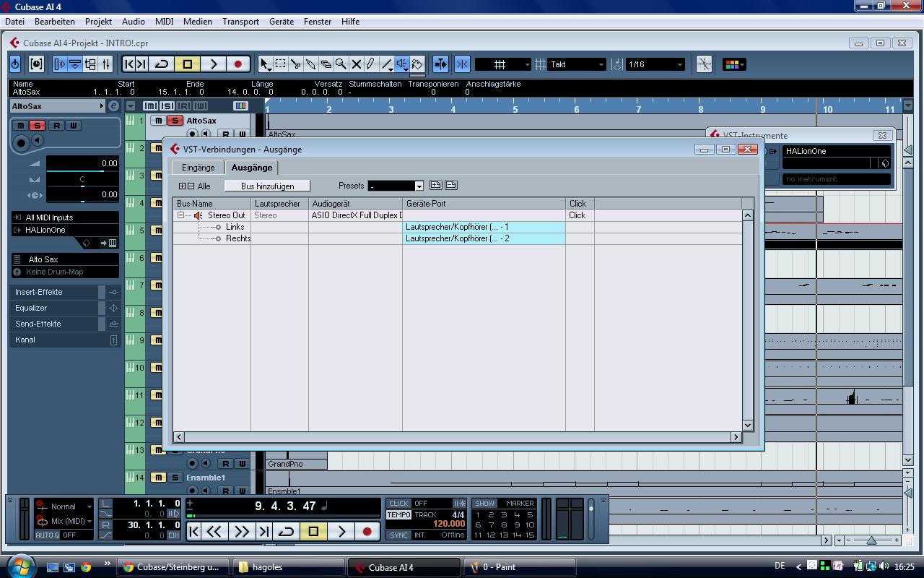Collapse the Stereo Out bus tree
The height and width of the screenshot is (578, 924).
tap(180, 215)
